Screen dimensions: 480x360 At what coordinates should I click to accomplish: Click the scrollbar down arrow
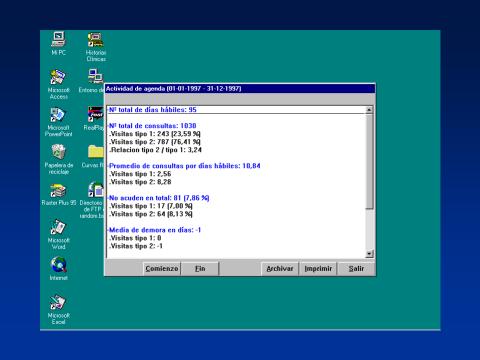click(x=369, y=254)
